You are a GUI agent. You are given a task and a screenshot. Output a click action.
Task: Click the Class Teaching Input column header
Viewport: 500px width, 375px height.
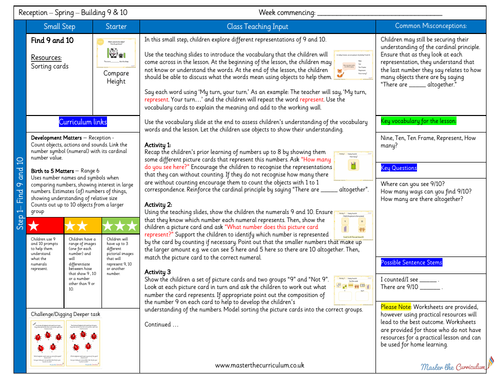pos(257,27)
